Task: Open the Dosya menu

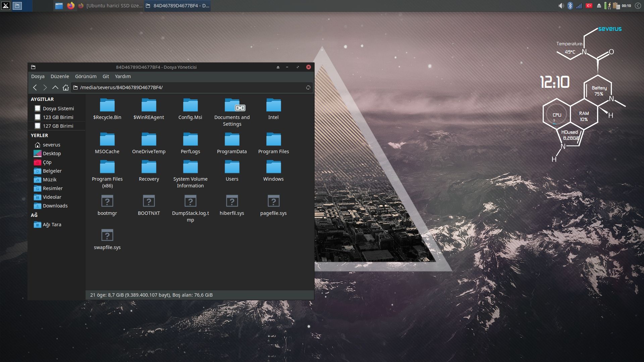Action: (38, 76)
